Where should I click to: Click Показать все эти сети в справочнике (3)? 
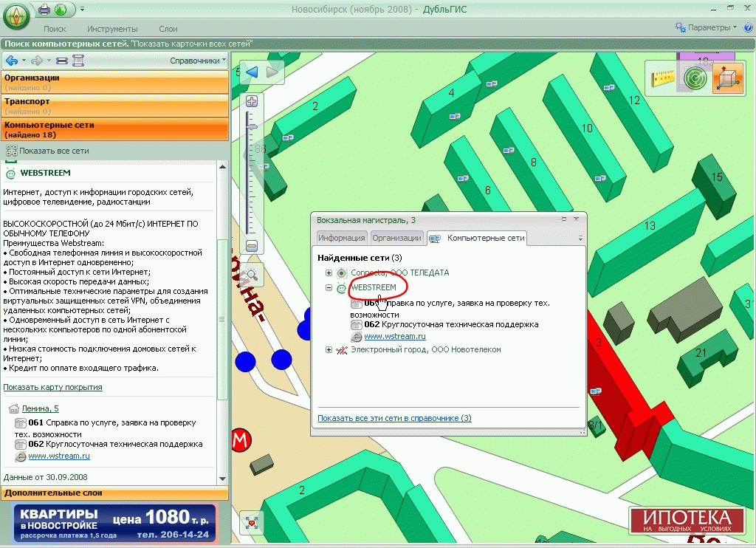tap(394, 418)
